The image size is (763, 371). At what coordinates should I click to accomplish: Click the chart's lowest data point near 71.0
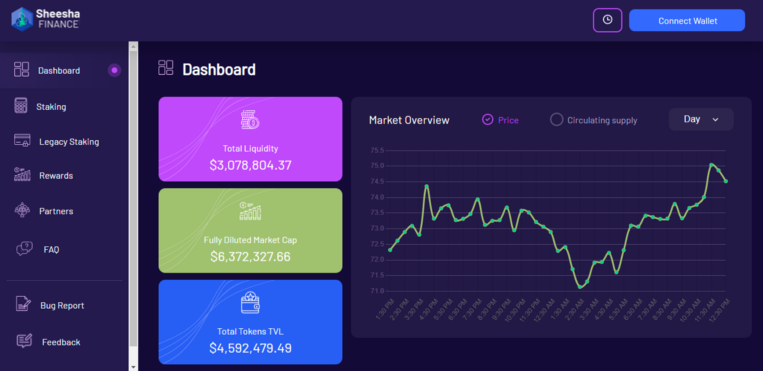pyautogui.click(x=580, y=287)
